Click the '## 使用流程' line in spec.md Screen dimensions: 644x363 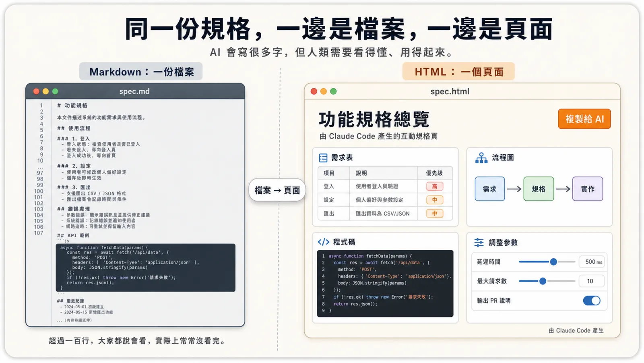pyautogui.click(x=74, y=129)
